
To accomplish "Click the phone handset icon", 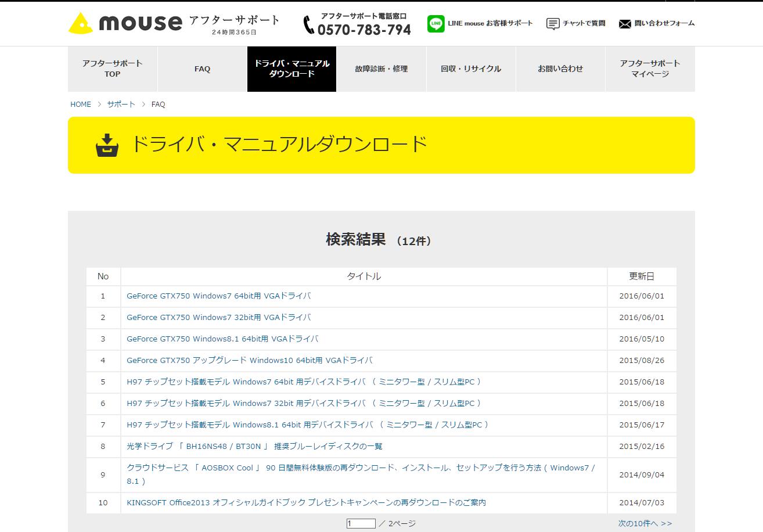I will 309,25.
